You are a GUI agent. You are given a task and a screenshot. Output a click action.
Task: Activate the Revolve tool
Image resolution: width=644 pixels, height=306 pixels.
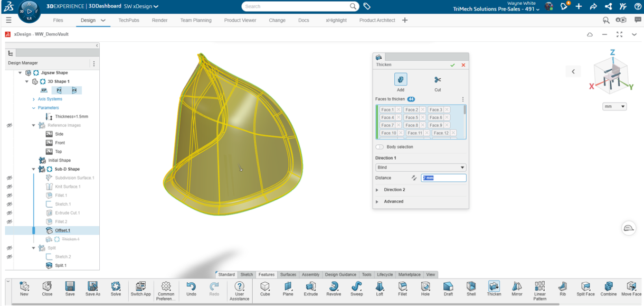pos(334,289)
